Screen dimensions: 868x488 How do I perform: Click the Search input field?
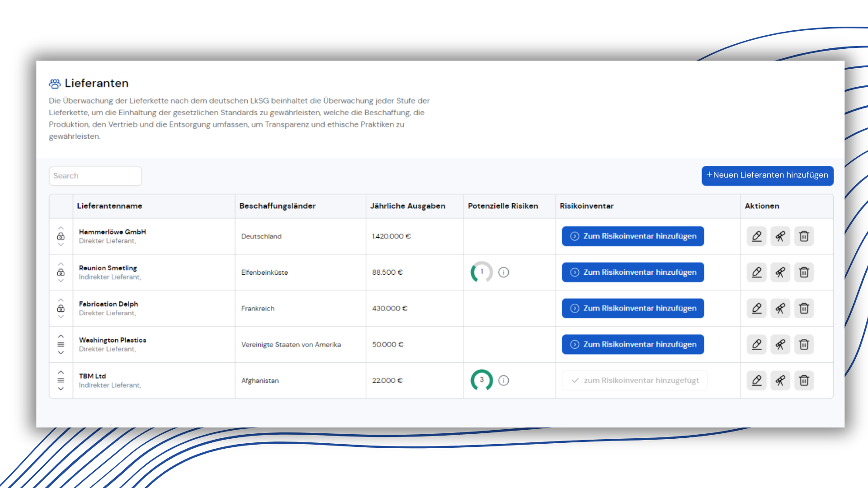[x=95, y=176]
